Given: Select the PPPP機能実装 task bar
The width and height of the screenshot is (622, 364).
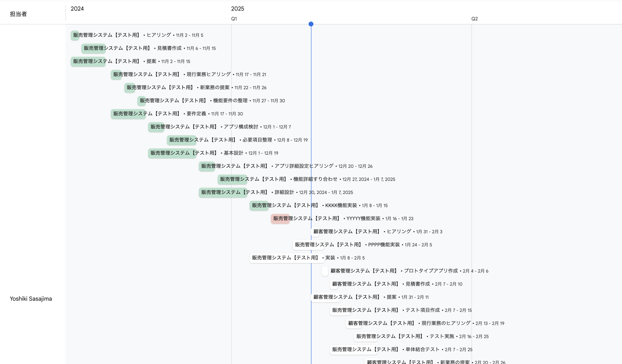Looking at the screenshot, I should (309, 245).
